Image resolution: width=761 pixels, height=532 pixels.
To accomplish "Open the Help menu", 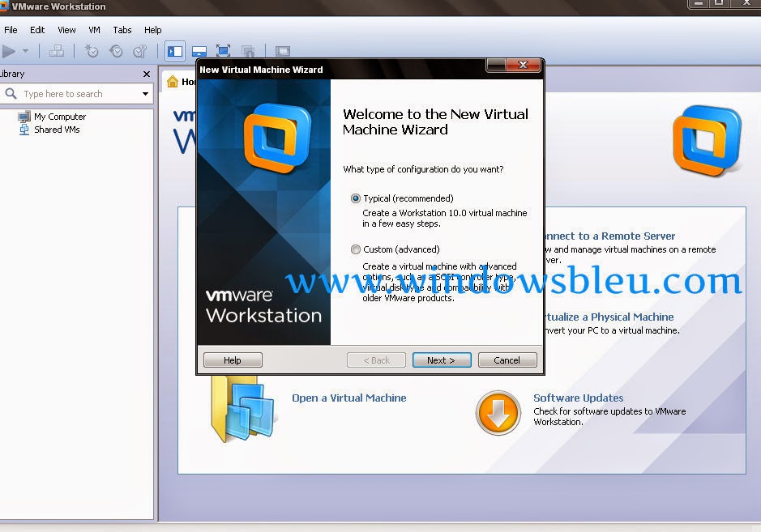I will (x=153, y=30).
